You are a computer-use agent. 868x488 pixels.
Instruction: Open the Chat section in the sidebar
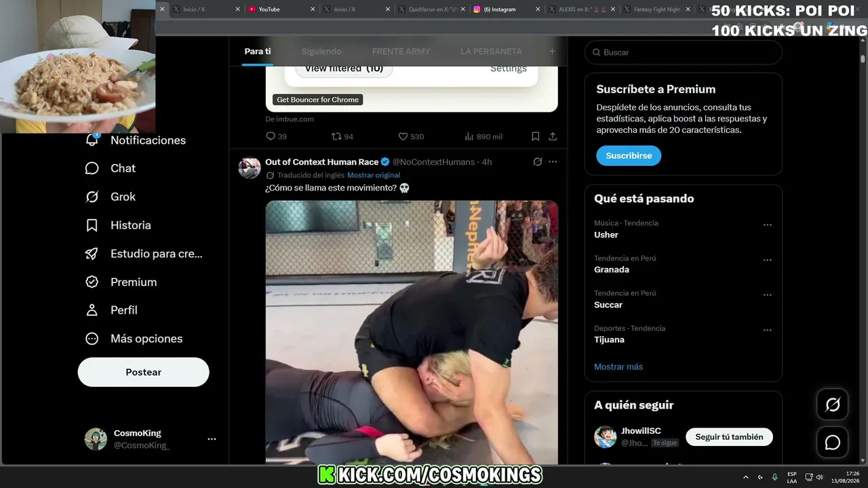[x=110, y=168]
